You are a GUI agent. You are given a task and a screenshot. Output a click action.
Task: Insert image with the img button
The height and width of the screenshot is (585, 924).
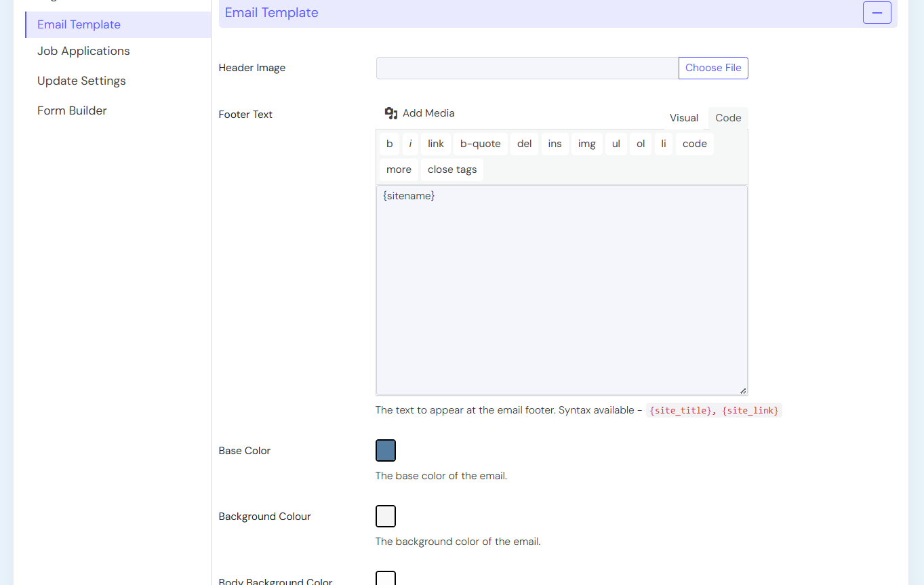586,144
